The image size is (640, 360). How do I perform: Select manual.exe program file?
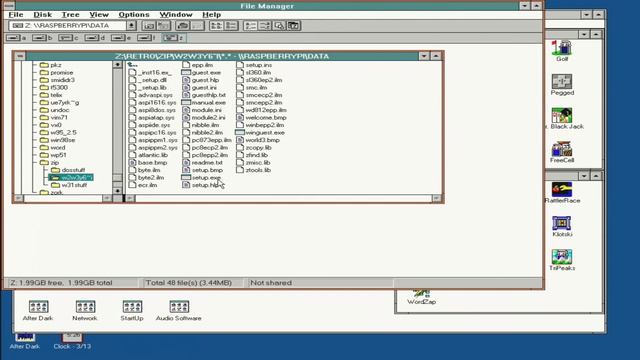pyautogui.click(x=204, y=102)
